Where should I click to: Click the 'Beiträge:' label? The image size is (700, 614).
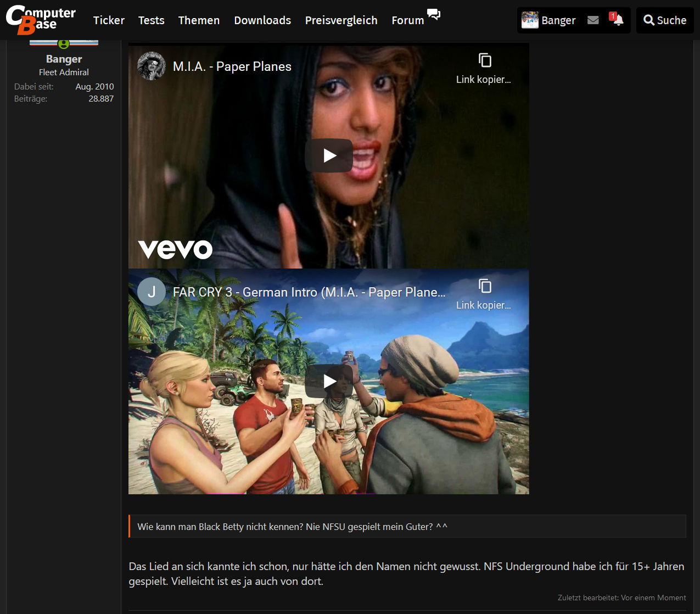pos(31,99)
